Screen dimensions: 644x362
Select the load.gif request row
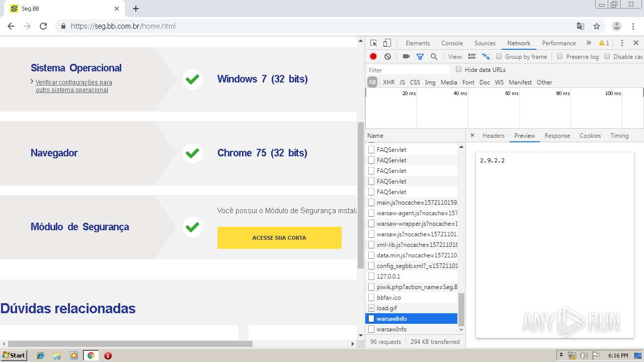pos(412,308)
